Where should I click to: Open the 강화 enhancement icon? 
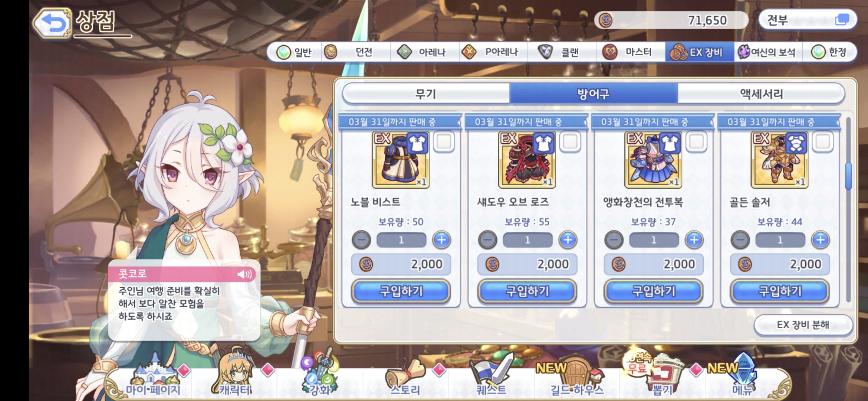[320, 372]
